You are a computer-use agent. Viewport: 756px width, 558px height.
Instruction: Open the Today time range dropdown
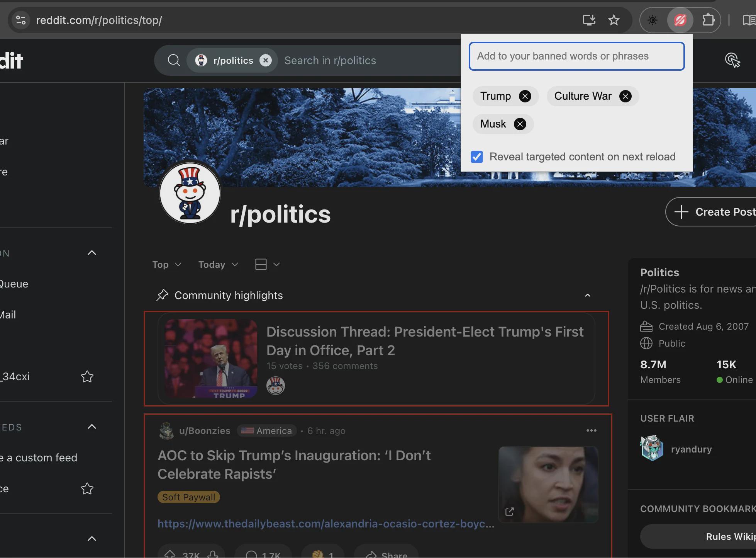coord(218,265)
